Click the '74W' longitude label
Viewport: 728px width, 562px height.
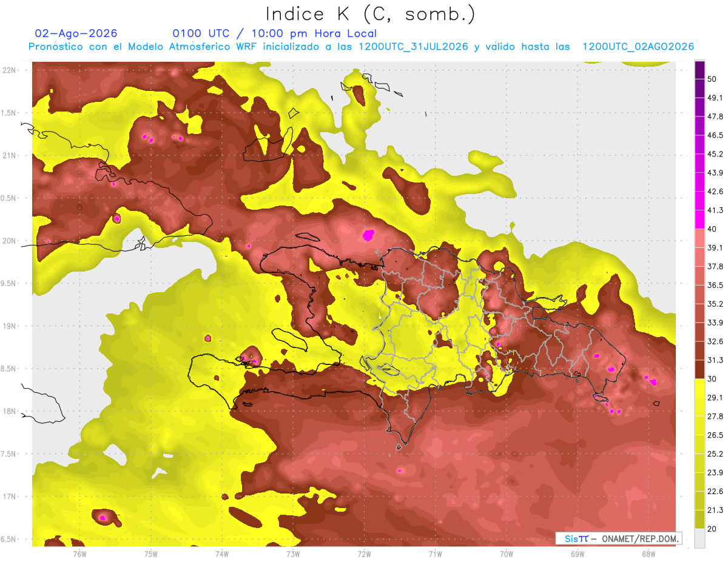pos(221,554)
